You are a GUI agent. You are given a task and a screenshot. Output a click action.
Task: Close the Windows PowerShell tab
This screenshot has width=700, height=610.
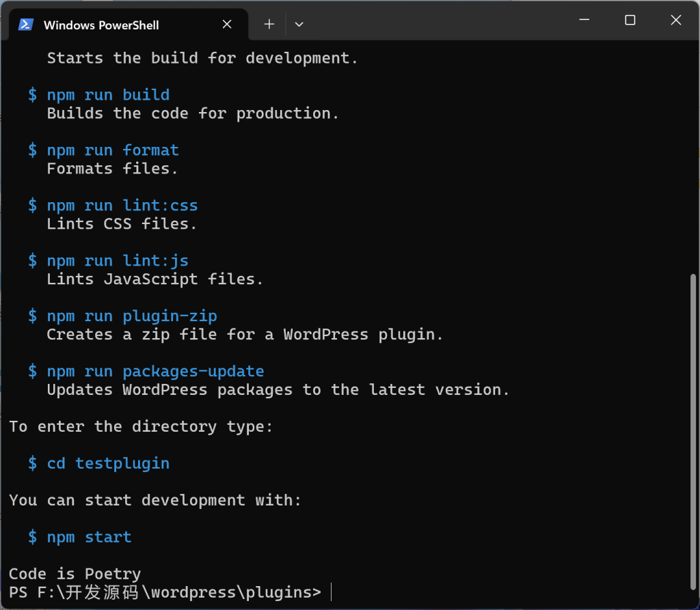(227, 24)
